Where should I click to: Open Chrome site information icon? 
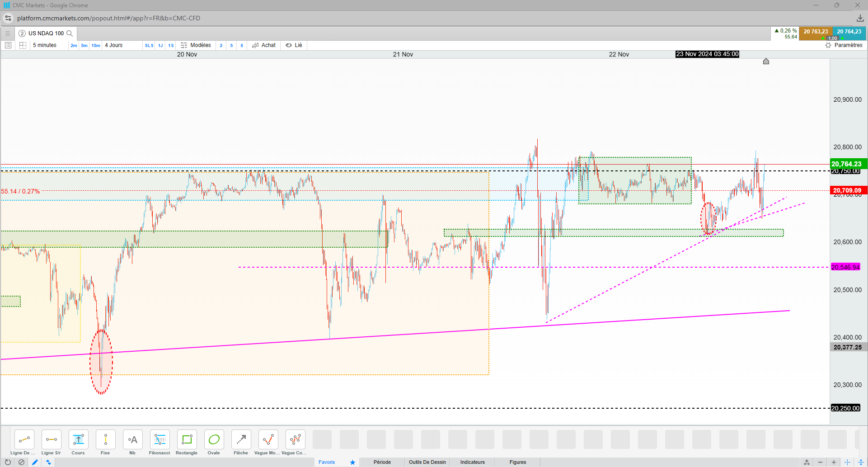pyautogui.click(x=8, y=18)
